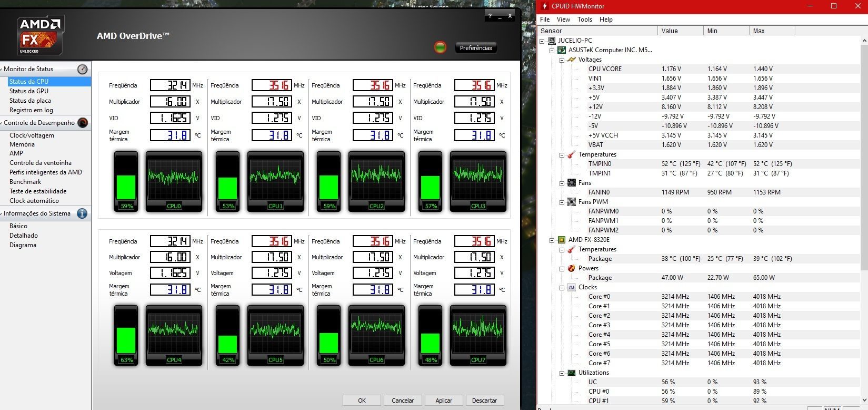This screenshot has width=868, height=410.
Task: Collapse the ASUSTeK Computer node
Action: (552, 50)
